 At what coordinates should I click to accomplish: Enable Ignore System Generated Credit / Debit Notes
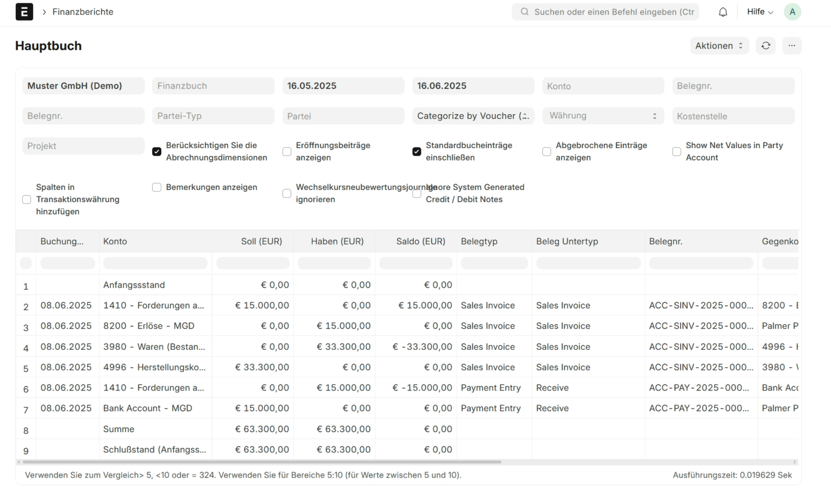tap(417, 194)
